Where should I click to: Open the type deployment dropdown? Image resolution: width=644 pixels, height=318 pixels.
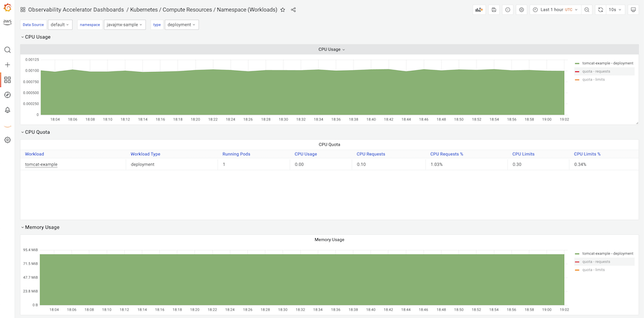(182, 24)
